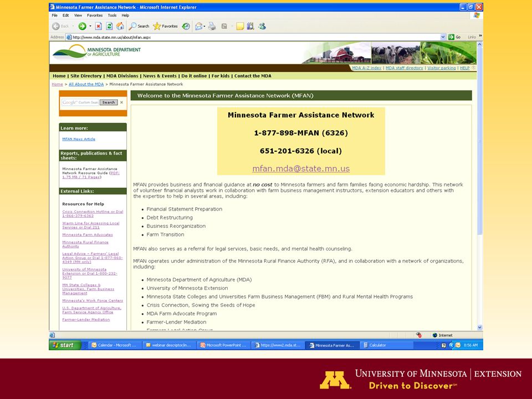
Task: Click the help question tray icon
Action: pos(444,345)
